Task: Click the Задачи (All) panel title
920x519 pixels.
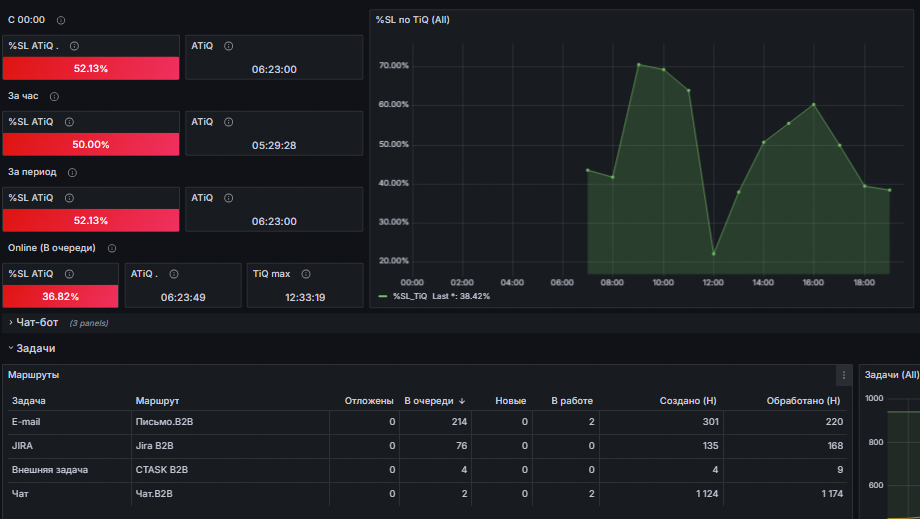Action: click(891, 375)
